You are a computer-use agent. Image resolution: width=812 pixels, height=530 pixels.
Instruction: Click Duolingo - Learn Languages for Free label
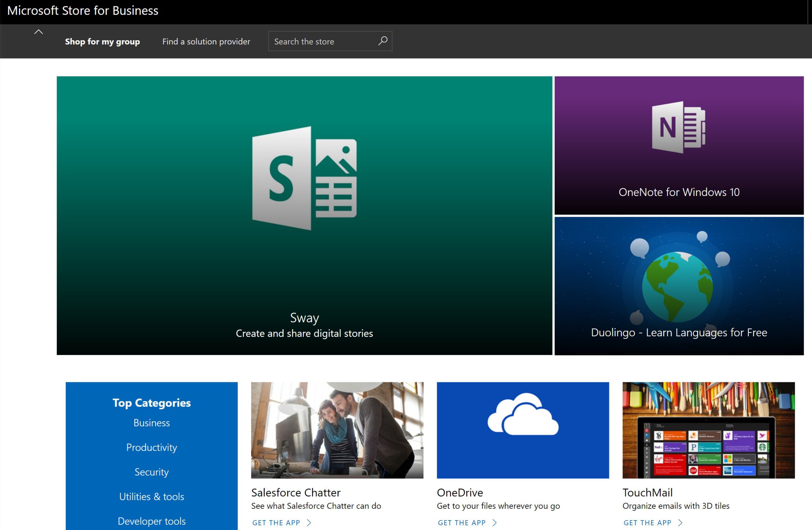click(679, 332)
